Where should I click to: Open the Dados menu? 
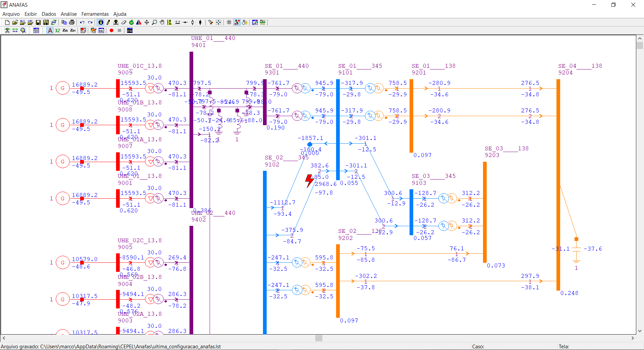[49, 14]
